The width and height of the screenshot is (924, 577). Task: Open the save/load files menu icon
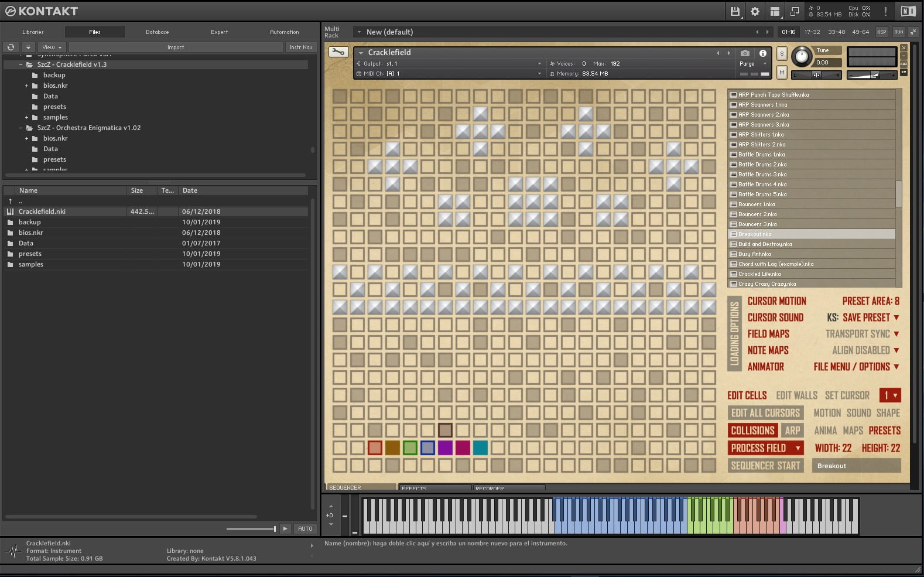tap(735, 11)
